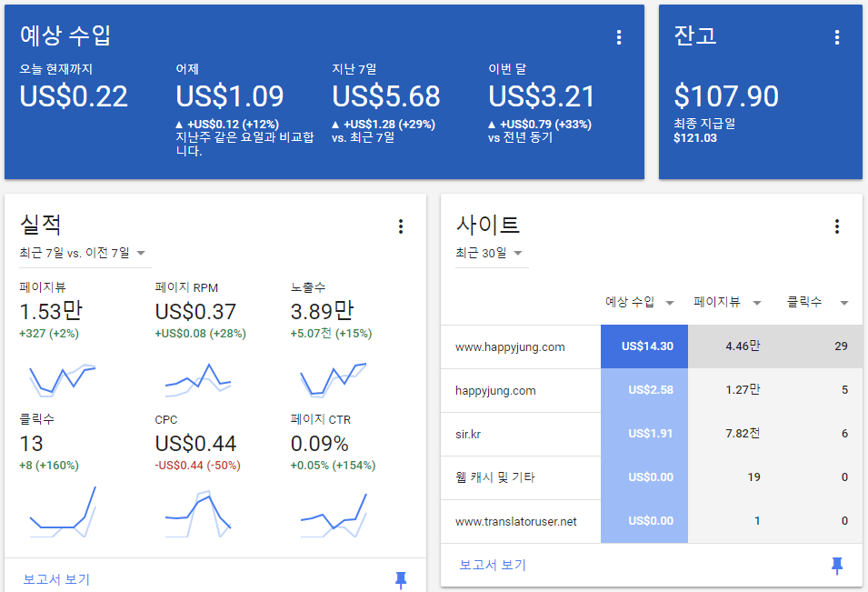Pin the 실적 card
868x592 pixels.
pyautogui.click(x=401, y=579)
